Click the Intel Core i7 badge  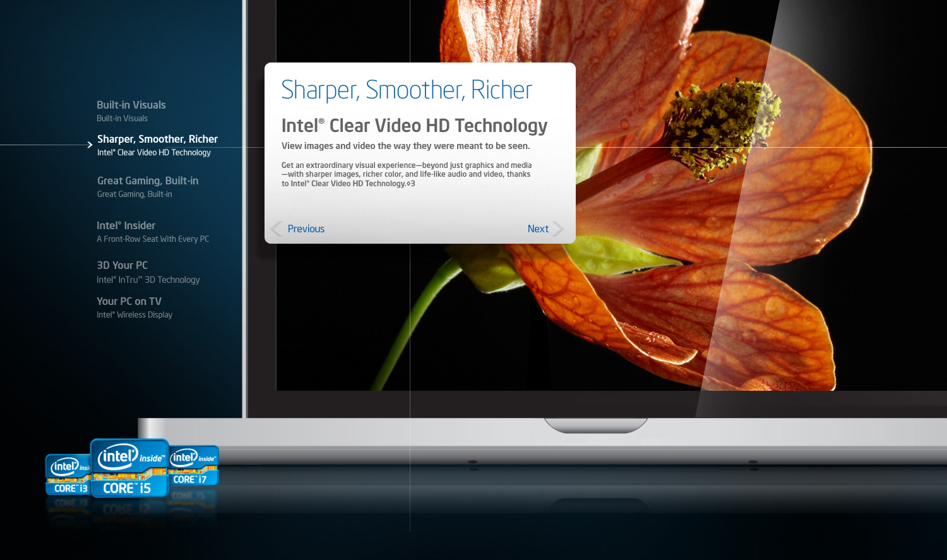click(195, 467)
